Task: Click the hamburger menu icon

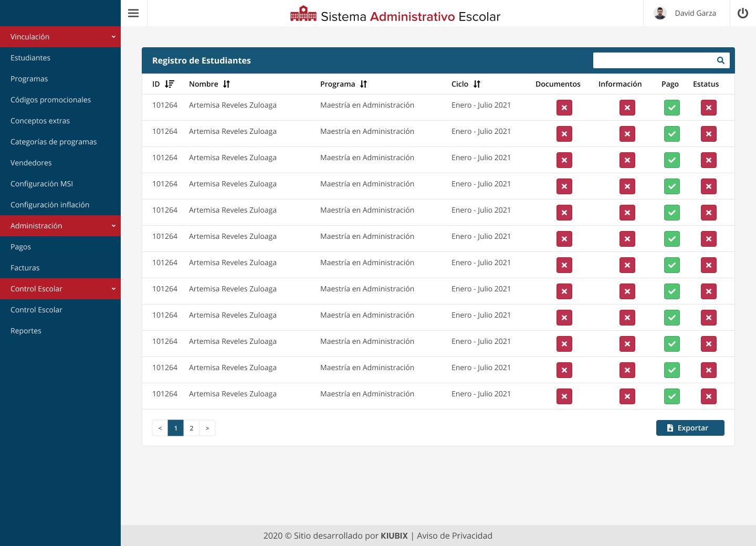Action: point(133,13)
